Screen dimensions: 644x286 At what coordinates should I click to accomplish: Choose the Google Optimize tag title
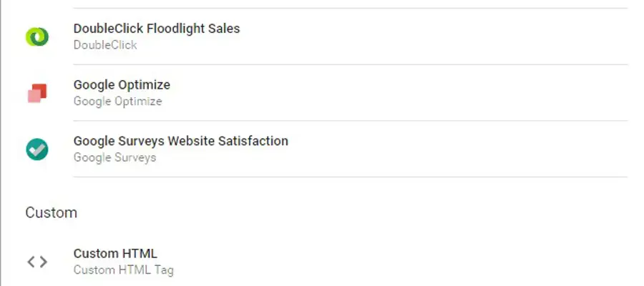click(x=122, y=85)
